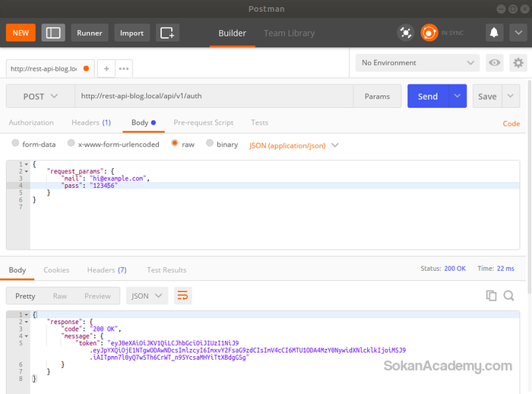The height and width of the screenshot is (394, 532).
Task: Switch to Team Library tab
Action: 289,33
